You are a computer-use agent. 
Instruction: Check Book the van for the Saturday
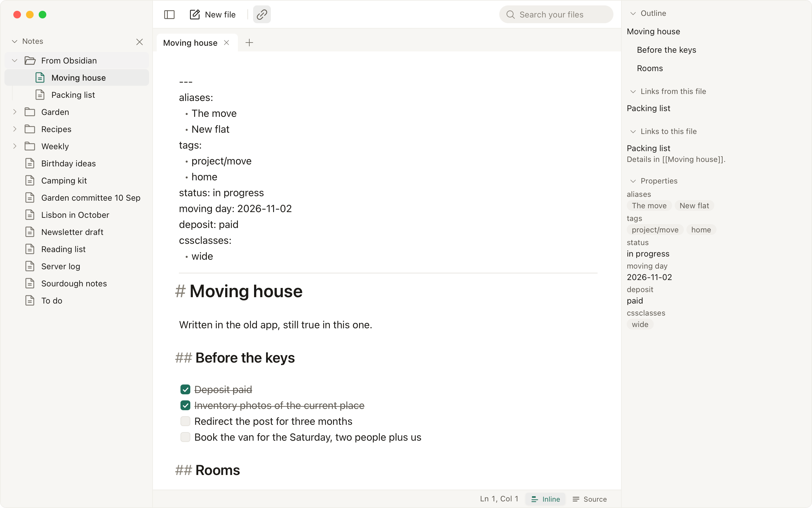(x=185, y=437)
